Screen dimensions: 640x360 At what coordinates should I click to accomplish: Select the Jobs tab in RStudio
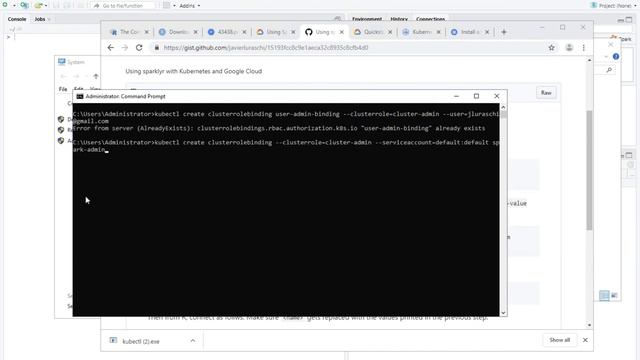(x=40, y=19)
